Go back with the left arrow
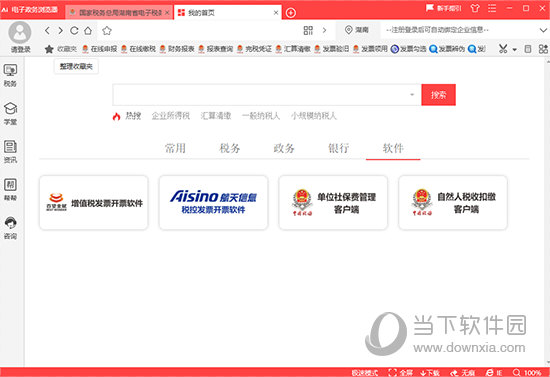Viewport: 550px width, 377px height. coord(47,31)
